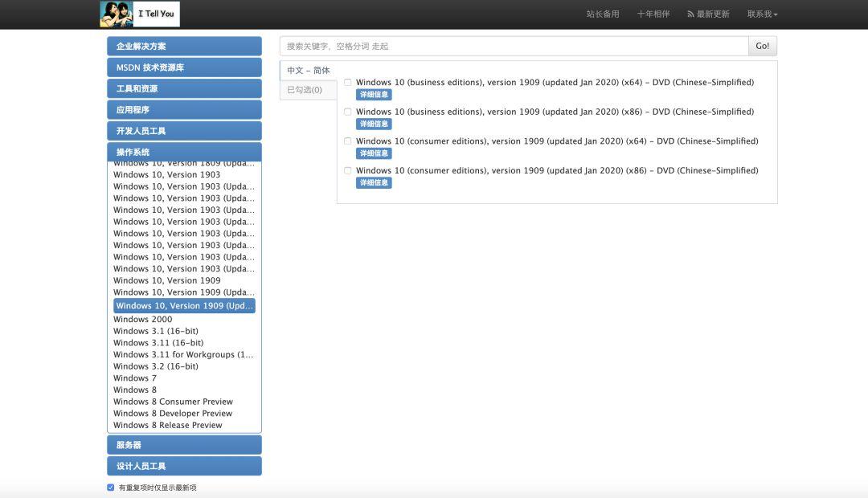The image size is (868, 498).
Task: Select Windows 7 in the OS list
Action: 135,378
